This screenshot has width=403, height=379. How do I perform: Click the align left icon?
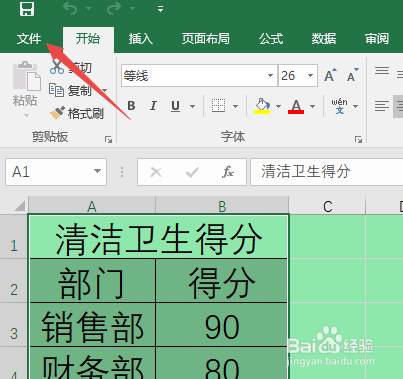pyautogui.click(x=382, y=106)
